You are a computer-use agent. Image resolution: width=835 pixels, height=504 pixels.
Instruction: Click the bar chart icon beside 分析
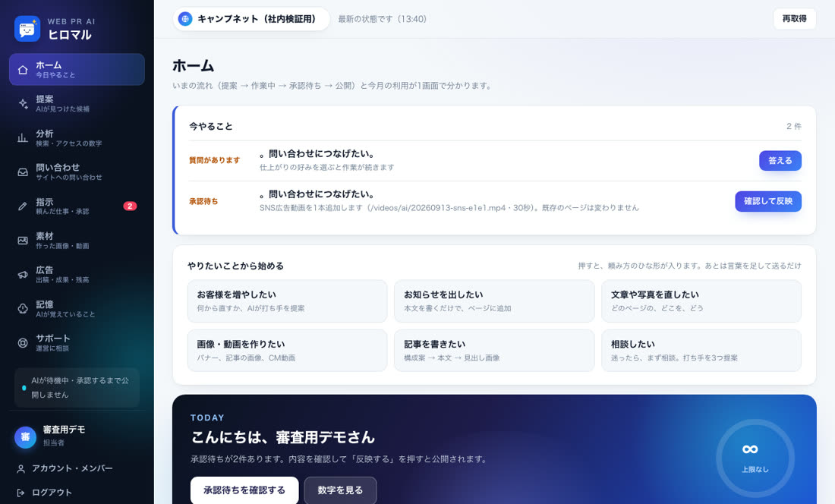pos(23,138)
